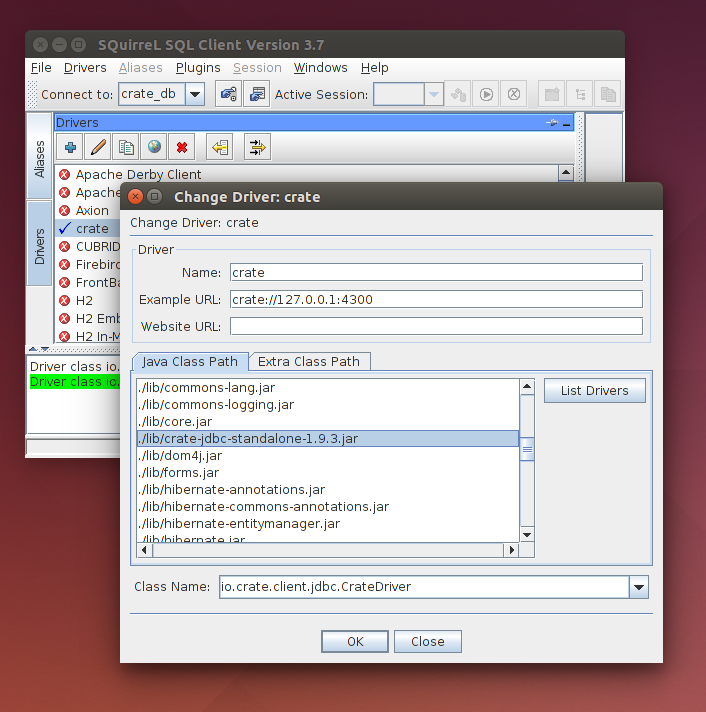Select ./lib/commons-logging.jar entry
Image resolution: width=706 pixels, height=712 pixels.
[x=328, y=405]
